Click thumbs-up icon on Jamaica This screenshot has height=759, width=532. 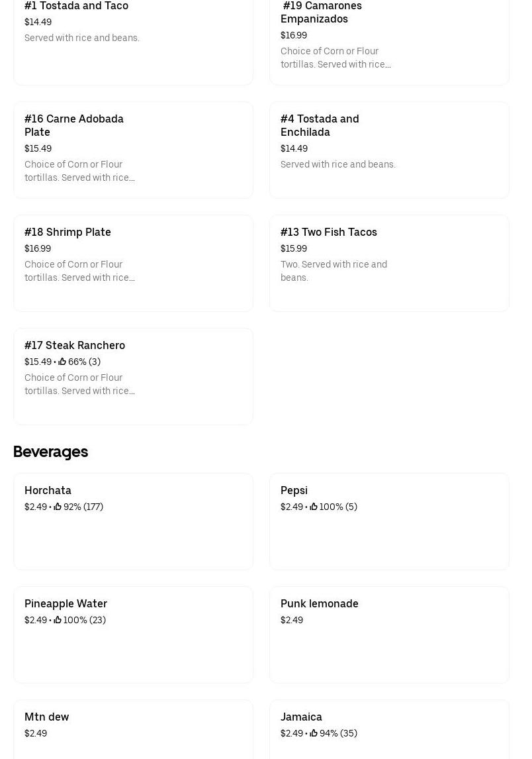coord(314,733)
